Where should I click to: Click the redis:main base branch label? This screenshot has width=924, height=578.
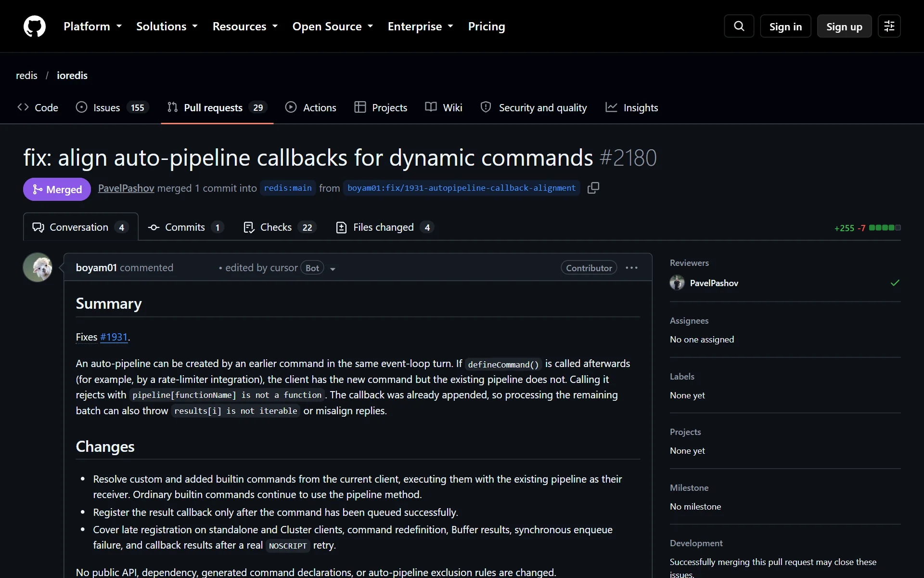pyautogui.click(x=288, y=188)
